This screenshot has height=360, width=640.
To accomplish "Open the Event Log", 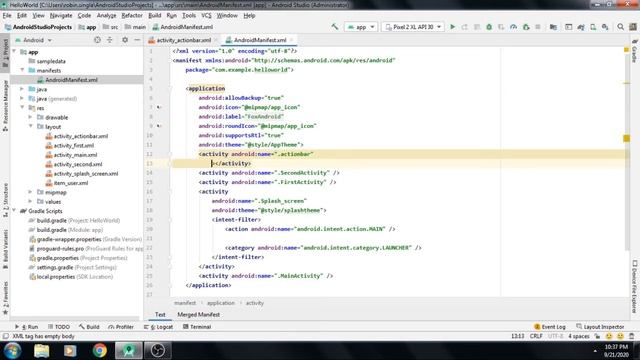I will pyautogui.click(x=550, y=327).
